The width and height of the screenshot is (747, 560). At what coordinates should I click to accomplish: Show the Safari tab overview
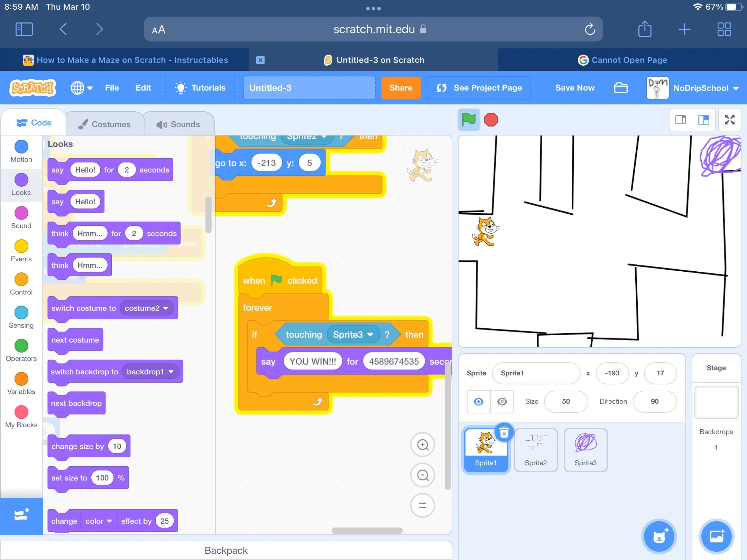tap(724, 29)
